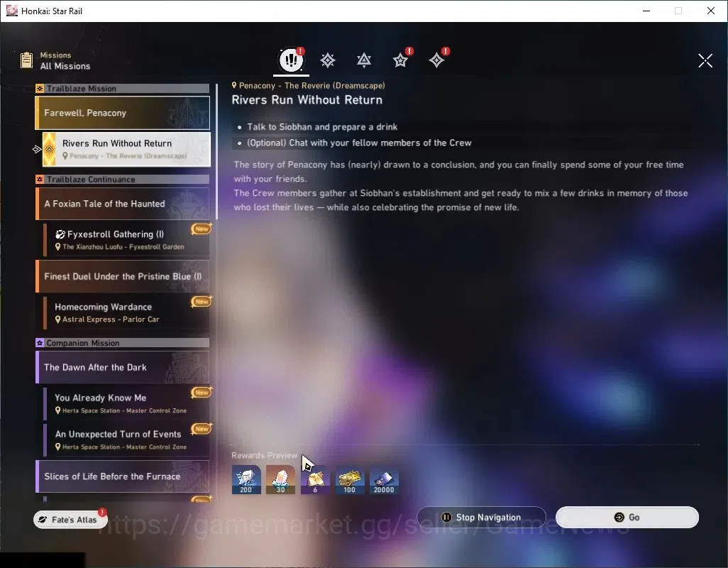Viewport: 728px width, 568px height.
Task: Click the Rivers Run Without Return heading
Action: (x=307, y=100)
